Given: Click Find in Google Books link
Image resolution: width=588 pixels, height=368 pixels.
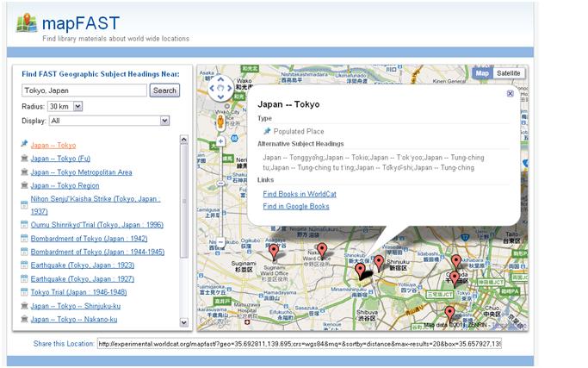Looking at the screenshot, I should 296,206.
